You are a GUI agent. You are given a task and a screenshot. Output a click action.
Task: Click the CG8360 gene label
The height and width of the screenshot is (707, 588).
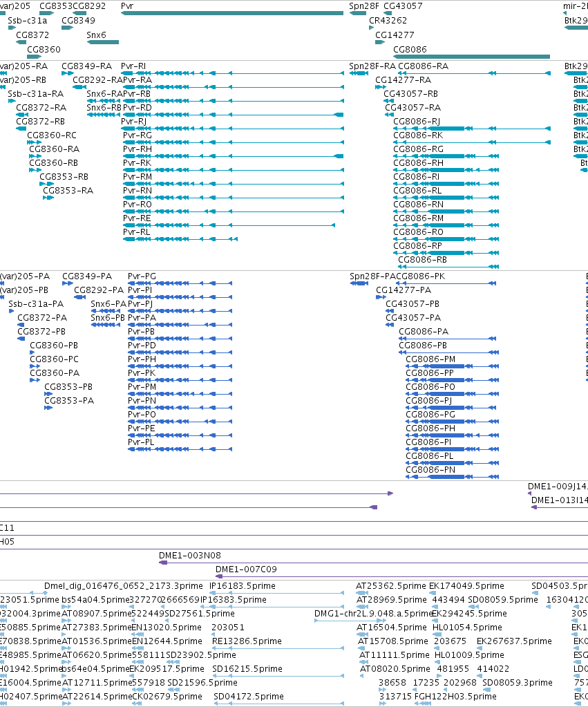[x=44, y=49]
